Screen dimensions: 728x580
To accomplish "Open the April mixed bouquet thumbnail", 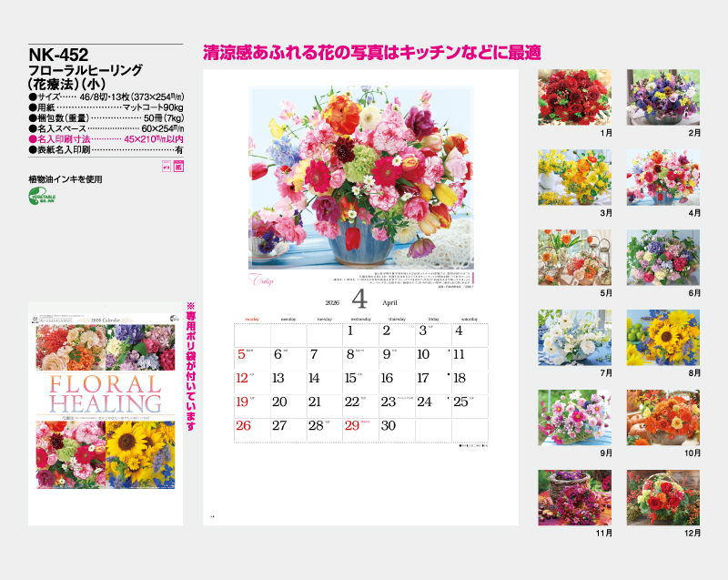I will pyautogui.click(x=663, y=178).
